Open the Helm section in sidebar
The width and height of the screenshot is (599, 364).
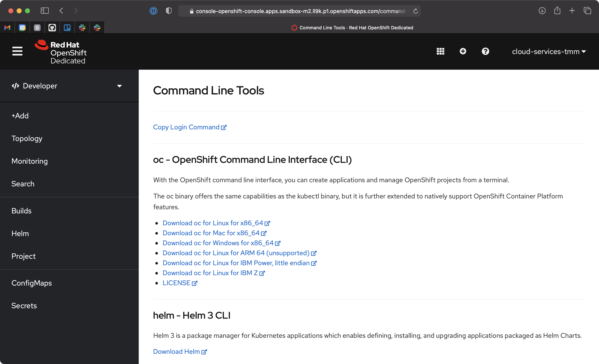pos(20,233)
